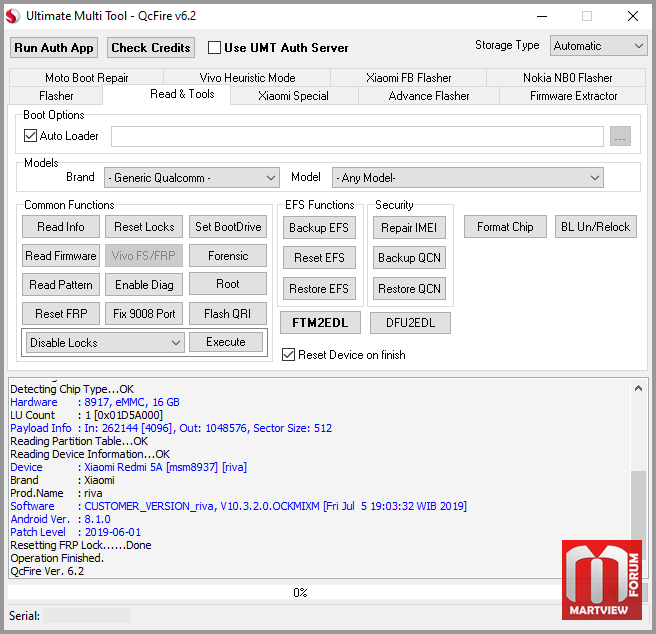Click the QcFire app logo icon

click(13, 16)
